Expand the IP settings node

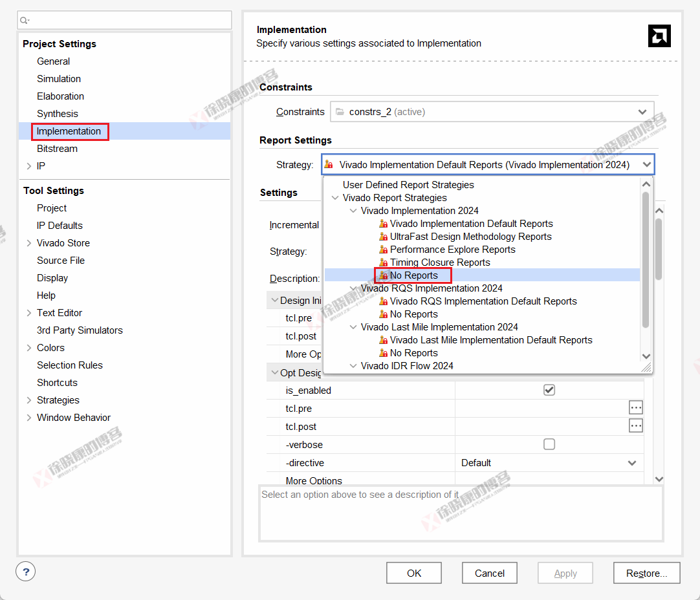tap(29, 166)
